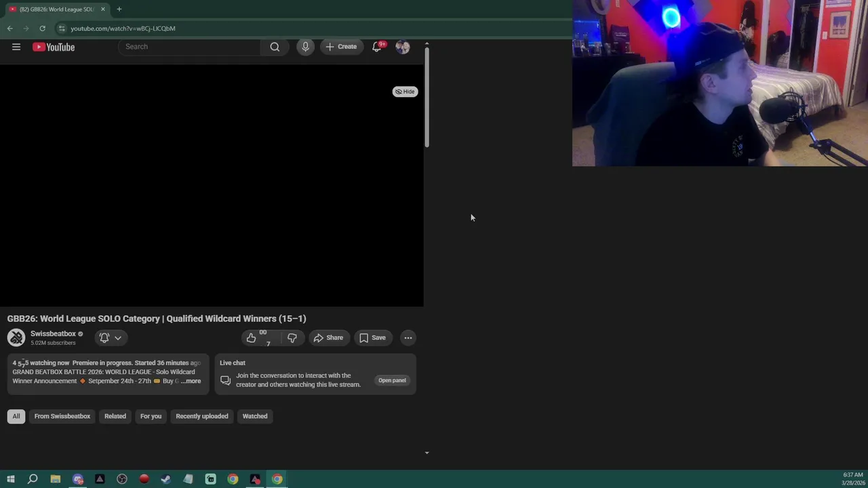Open the site information icon in address bar
The width and height of the screenshot is (868, 488).
pyautogui.click(x=61, y=28)
